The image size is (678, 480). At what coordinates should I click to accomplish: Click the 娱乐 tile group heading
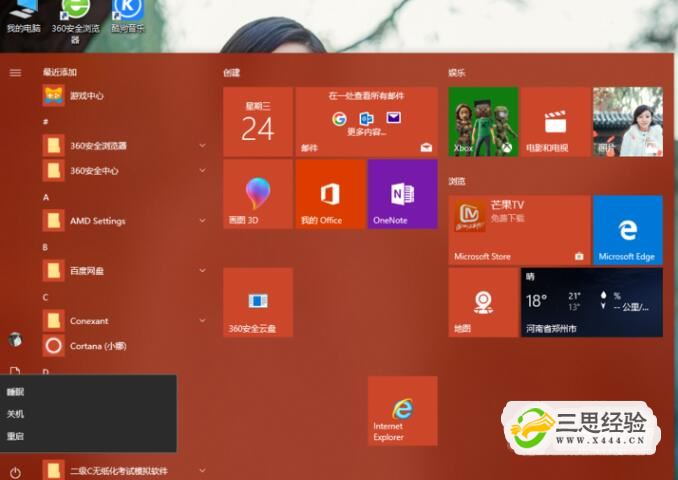(x=457, y=73)
